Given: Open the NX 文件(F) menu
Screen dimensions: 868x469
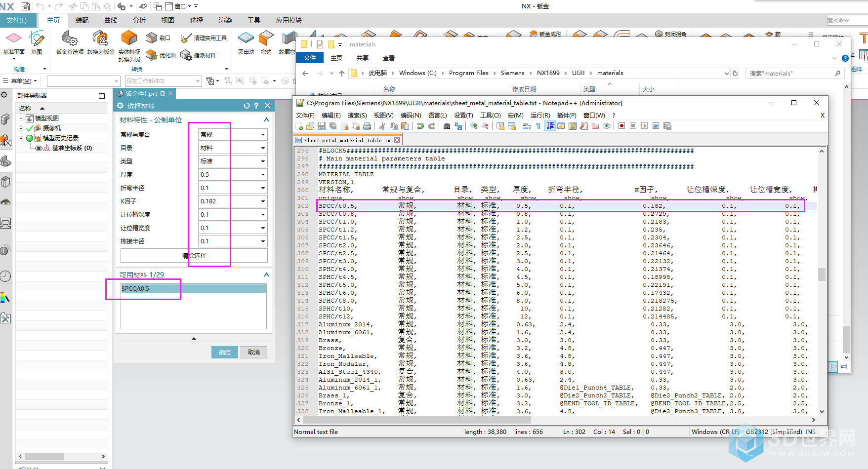Looking at the screenshot, I should pyautogui.click(x=17, y=20).
